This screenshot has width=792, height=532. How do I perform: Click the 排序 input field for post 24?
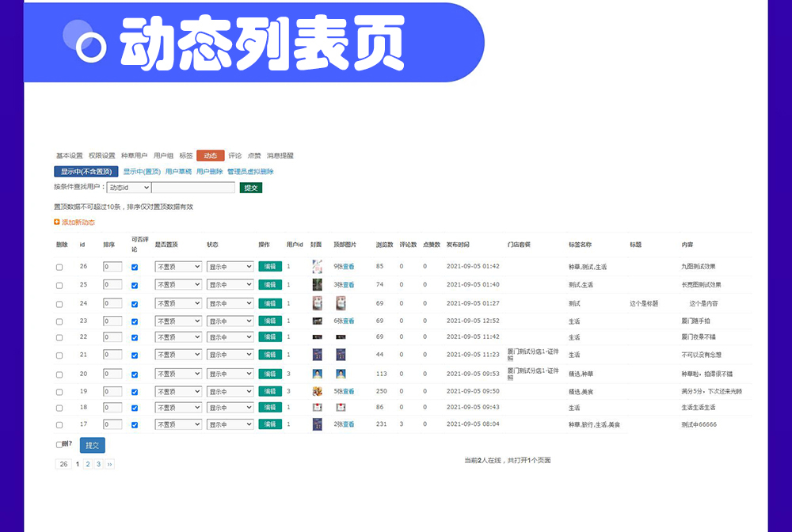(x=112, y=303)
